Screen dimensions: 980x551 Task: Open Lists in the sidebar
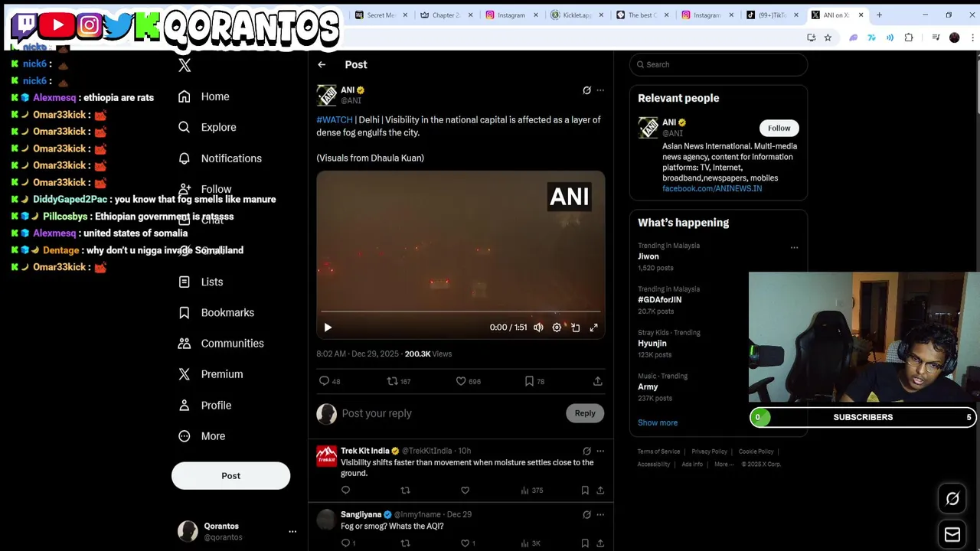(201, 282)
